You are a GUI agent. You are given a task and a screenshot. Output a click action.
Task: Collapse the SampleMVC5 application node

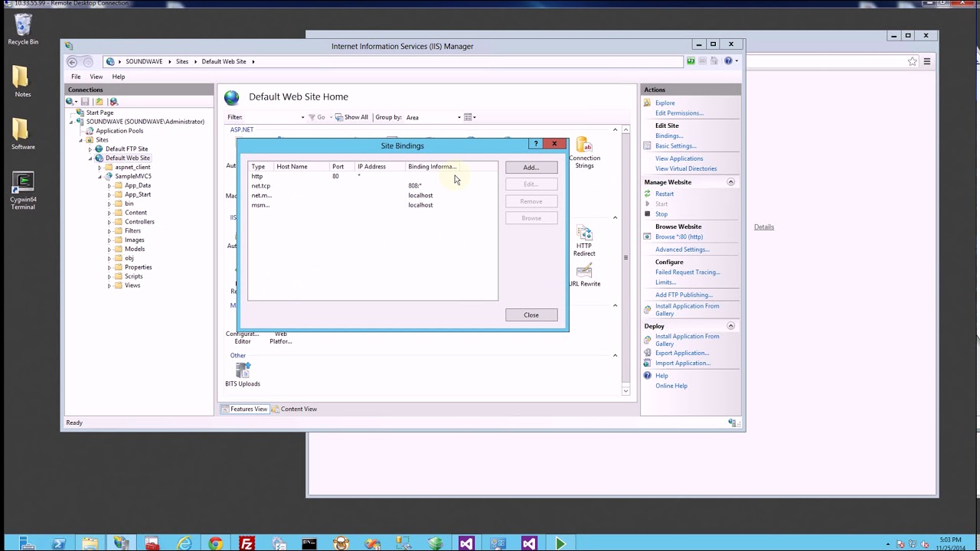pyautogui.click(x=100, y=177)
